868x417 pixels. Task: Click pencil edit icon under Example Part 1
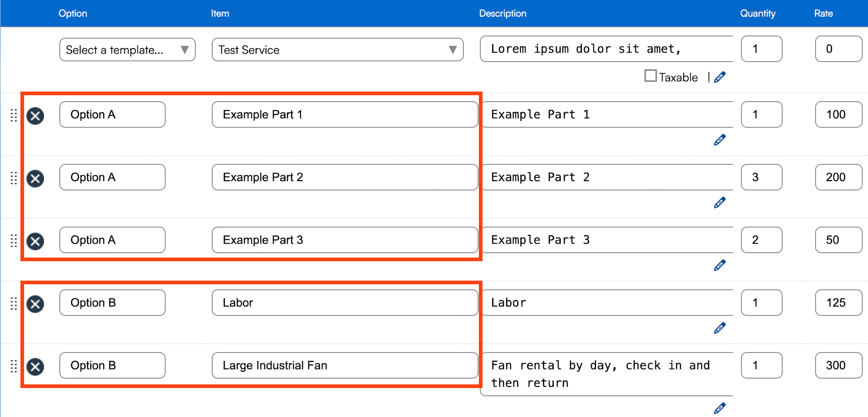[719, 140]
